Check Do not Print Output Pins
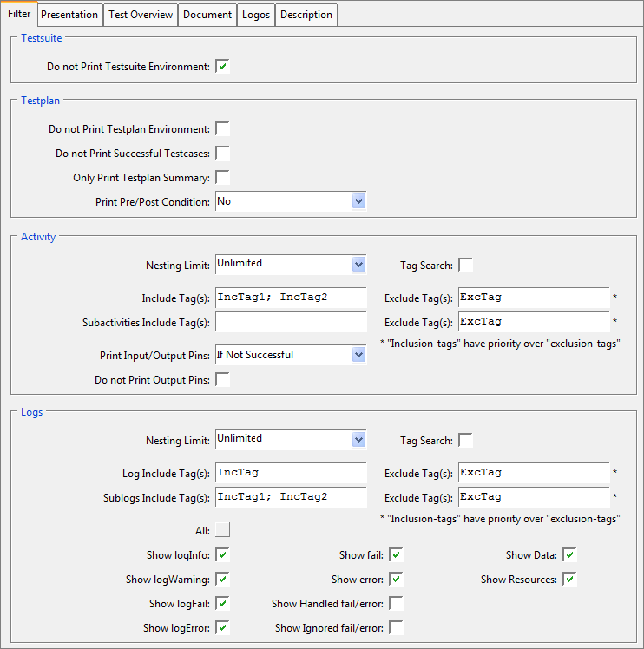 click(223, 379)
